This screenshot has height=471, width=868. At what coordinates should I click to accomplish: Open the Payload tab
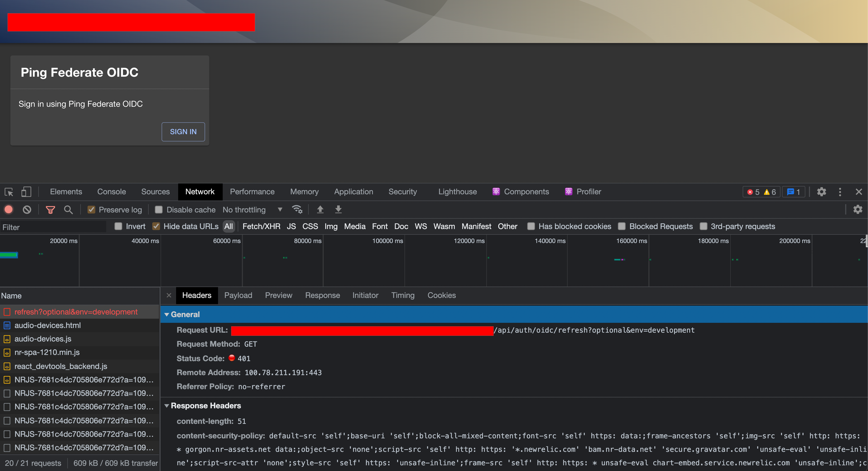(x=238, y=295)
